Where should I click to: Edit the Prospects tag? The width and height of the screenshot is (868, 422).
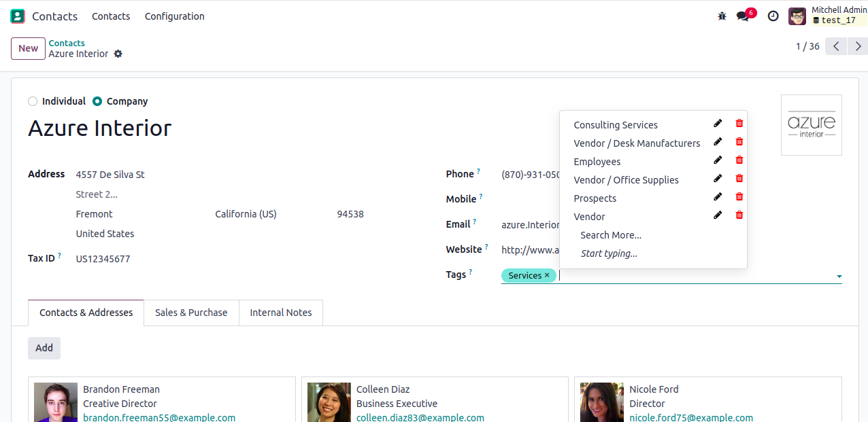point(718,197)
